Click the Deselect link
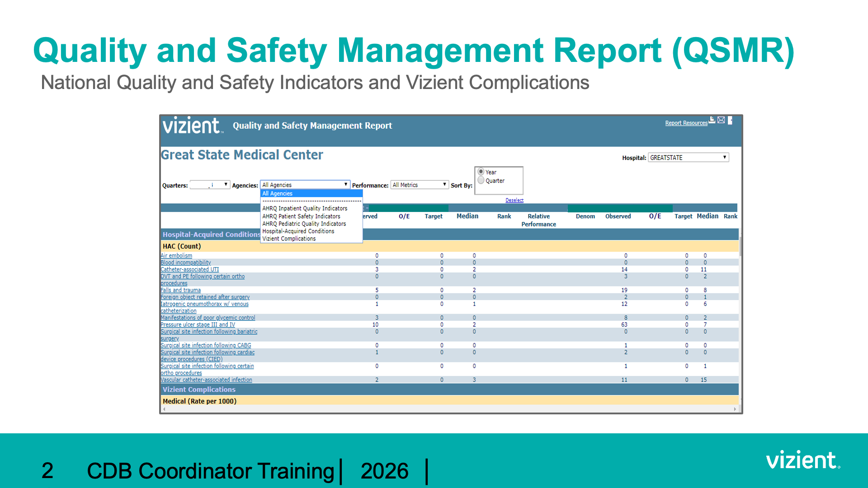Viewport: 868px width, 488px height. click(514, 200)
